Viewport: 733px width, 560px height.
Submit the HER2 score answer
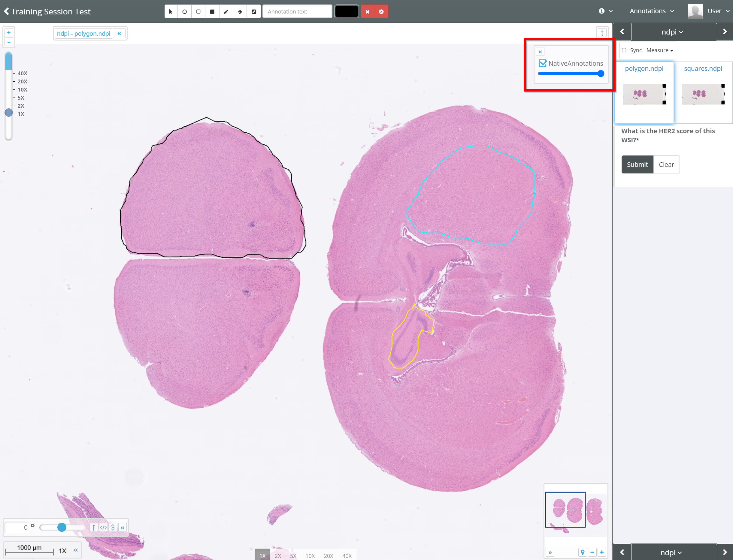coord(637,164)
